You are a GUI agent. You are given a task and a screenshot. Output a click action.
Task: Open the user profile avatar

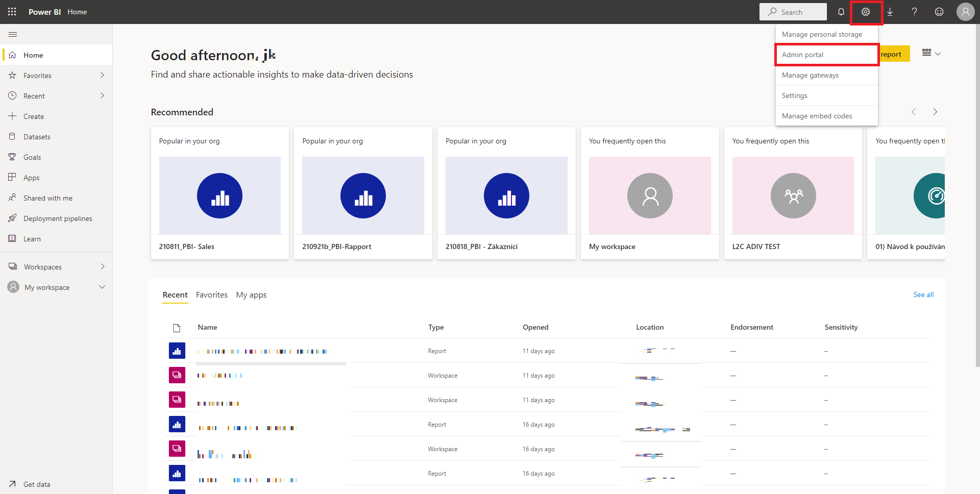coord(965,12)
